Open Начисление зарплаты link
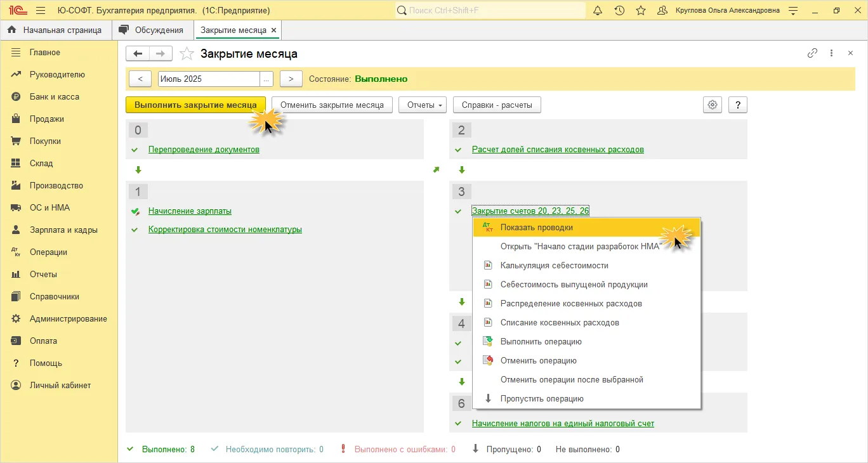The width and height of the screenshot is (868, 463). point(190,211)
